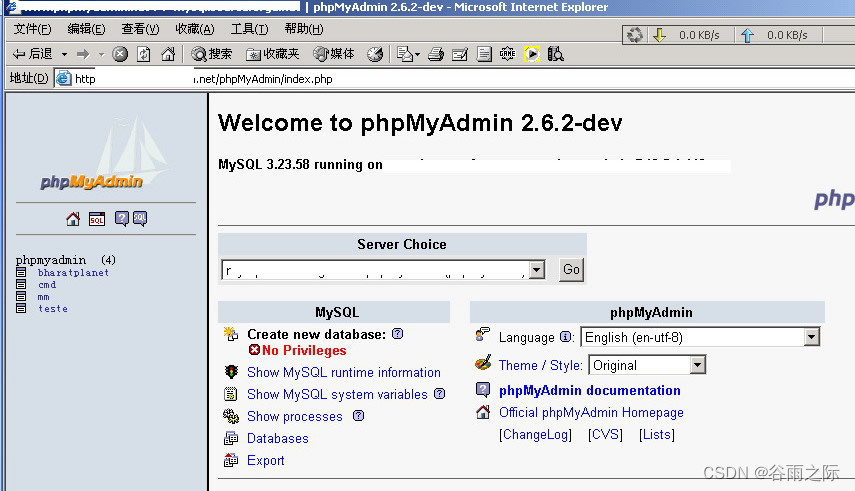Click Show MySQL runtime information link

tap(344, 372)
